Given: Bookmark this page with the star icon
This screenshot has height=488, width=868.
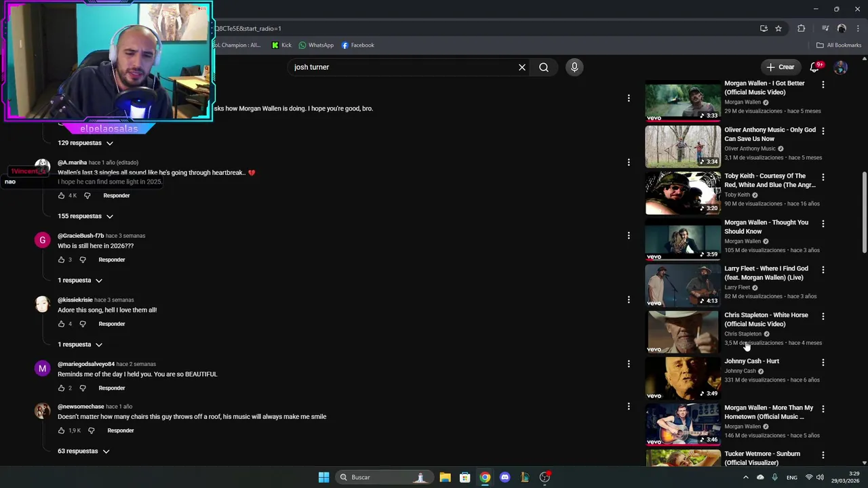Looking at the screenshot, I should pyautogui.click(x=778, y=28).
